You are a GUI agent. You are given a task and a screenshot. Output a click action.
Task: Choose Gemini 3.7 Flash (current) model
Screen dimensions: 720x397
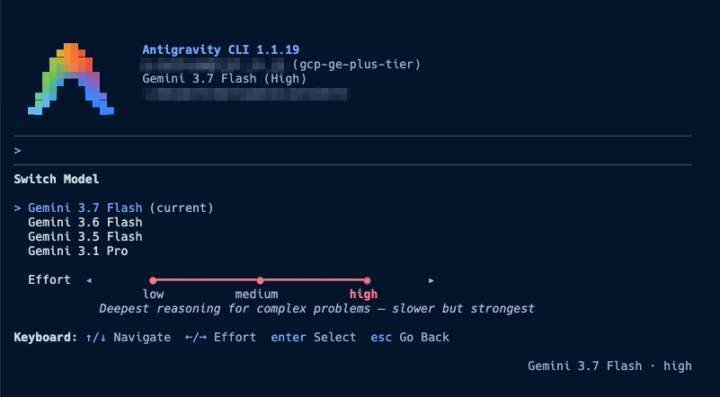(x=121, y=208)
